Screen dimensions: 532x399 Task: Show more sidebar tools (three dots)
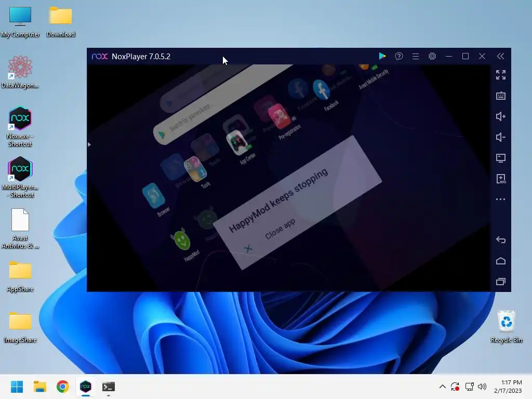coord(501,199)
